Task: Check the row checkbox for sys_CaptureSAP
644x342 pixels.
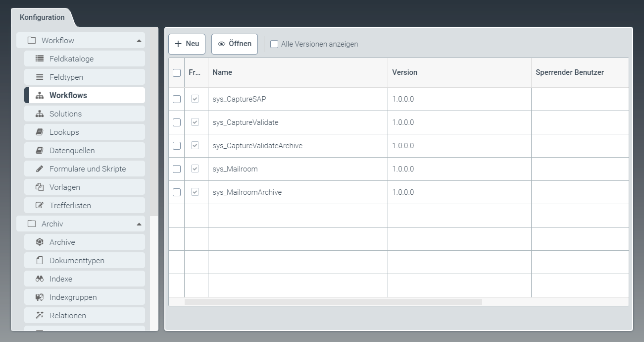Action: click(x=176, y=99)
